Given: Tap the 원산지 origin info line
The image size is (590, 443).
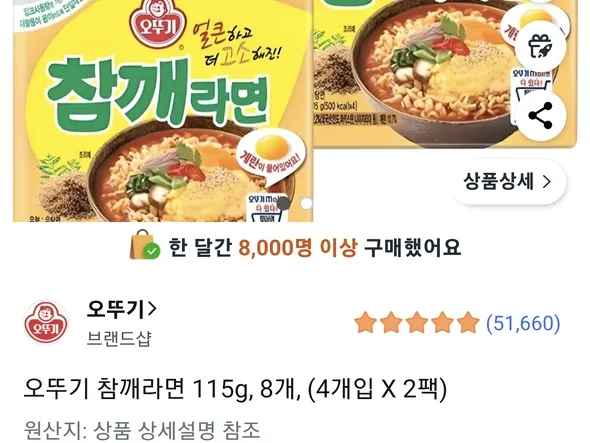Looking at the screenshot, I should tap(142, 431).
